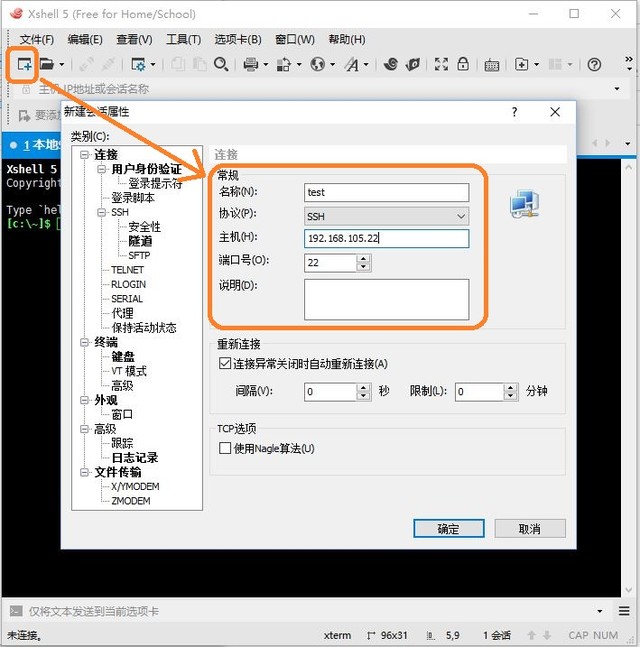Click the 取消 button
This screenshot has height=647, width=640.
(x=530, y=529)
